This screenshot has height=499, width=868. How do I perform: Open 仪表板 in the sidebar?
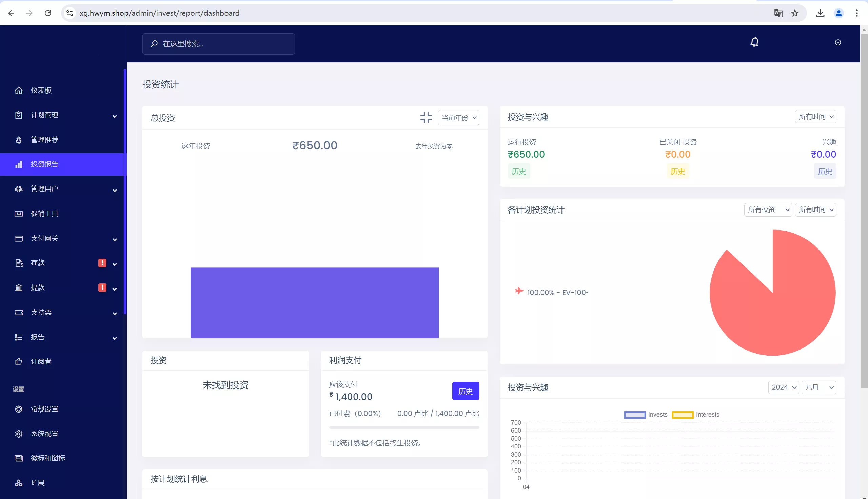(x=41, y=90)
